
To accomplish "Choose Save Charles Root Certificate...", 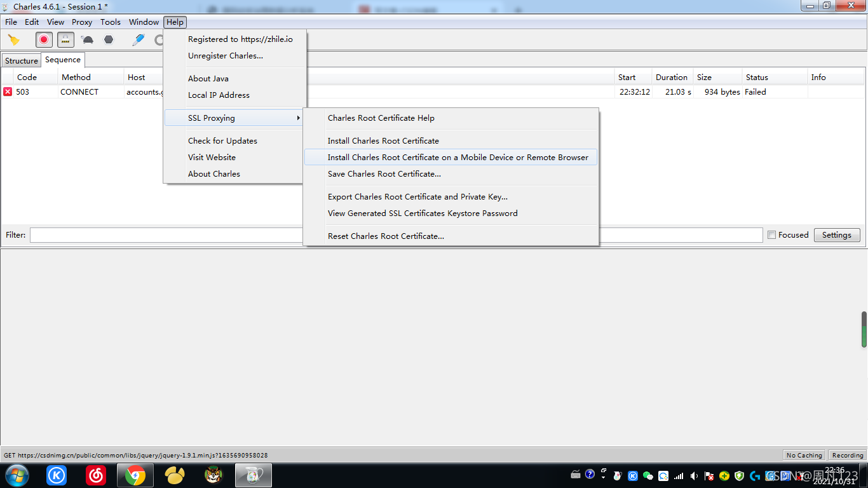I will pos(451,173).
